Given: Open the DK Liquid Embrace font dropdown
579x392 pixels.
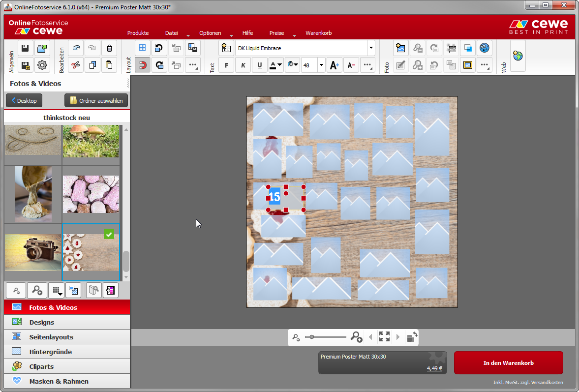Looking at the screenshot, I should [x=370, y=48].
